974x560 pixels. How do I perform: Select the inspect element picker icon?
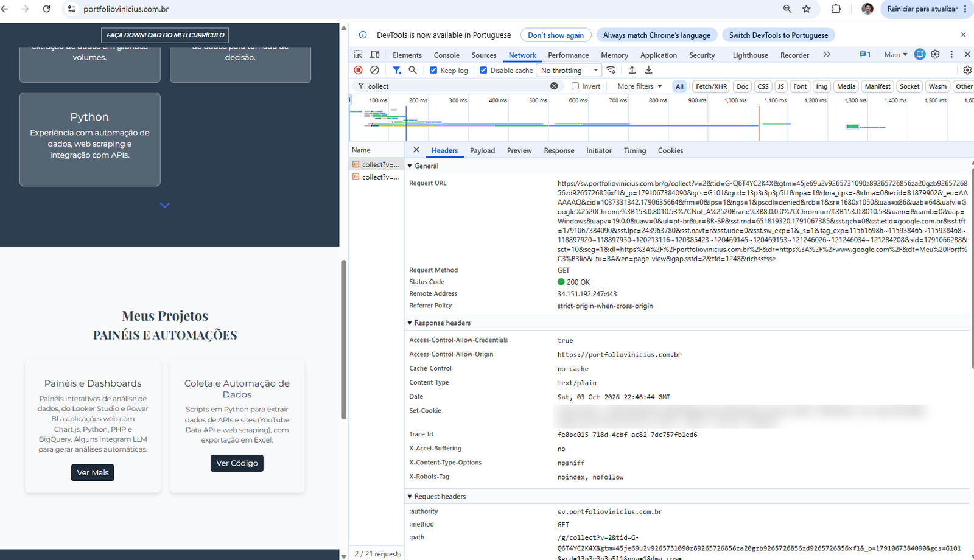pyautogui.click(x=358, y=55)
